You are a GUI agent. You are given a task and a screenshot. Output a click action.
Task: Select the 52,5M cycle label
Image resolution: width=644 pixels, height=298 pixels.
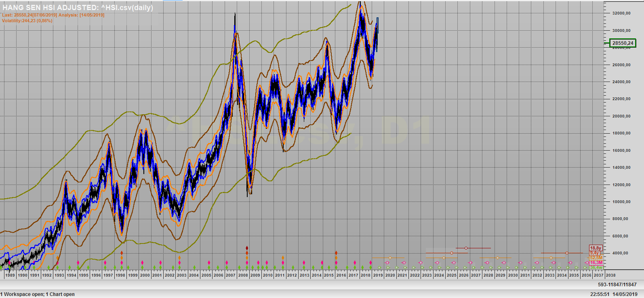pos(596,258)
